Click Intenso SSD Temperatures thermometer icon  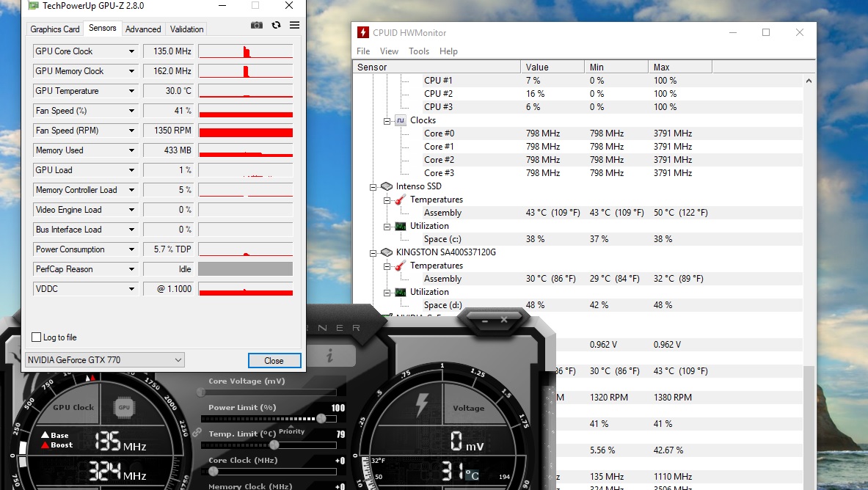tap(401, 200)
